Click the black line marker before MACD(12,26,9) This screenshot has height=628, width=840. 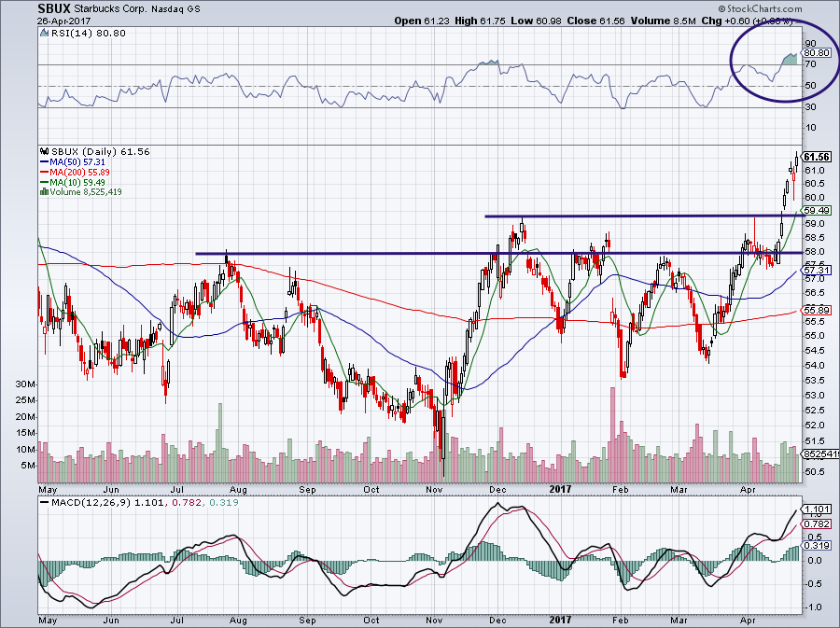coord(44,503)
